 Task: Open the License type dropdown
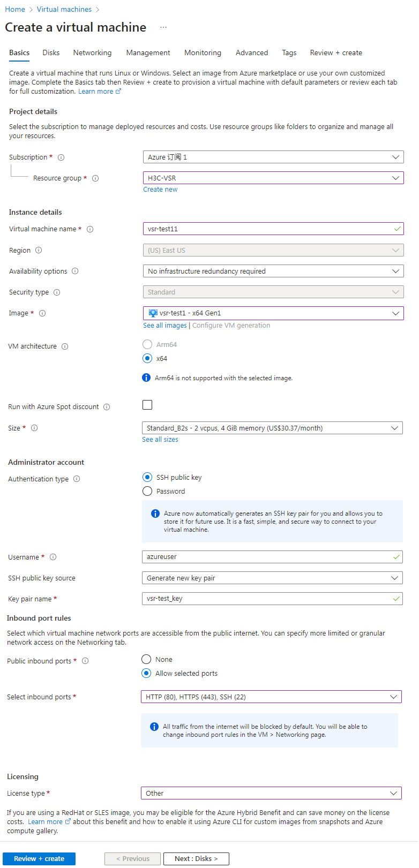click(271, 793)
